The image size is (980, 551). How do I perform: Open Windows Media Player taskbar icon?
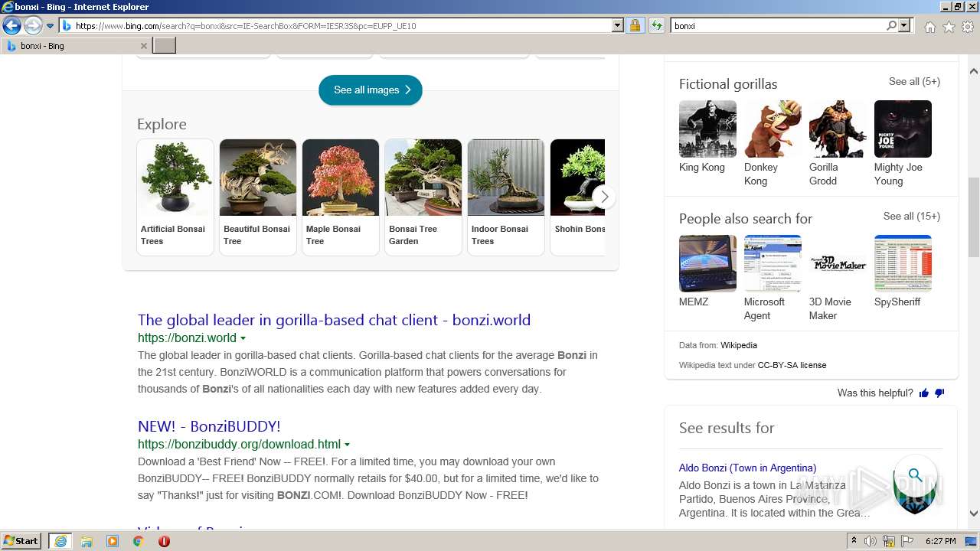[x=113, y=541]
